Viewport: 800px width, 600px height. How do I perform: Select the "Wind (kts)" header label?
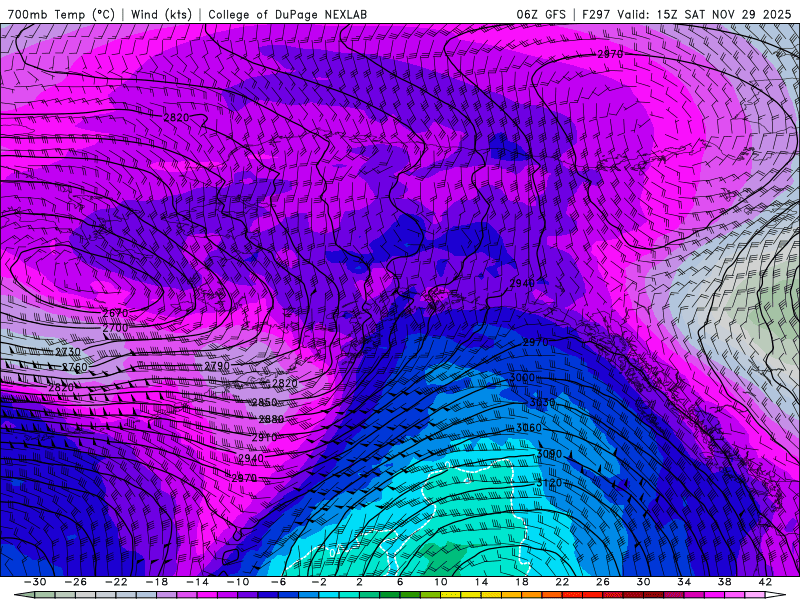tap(161, 14)
